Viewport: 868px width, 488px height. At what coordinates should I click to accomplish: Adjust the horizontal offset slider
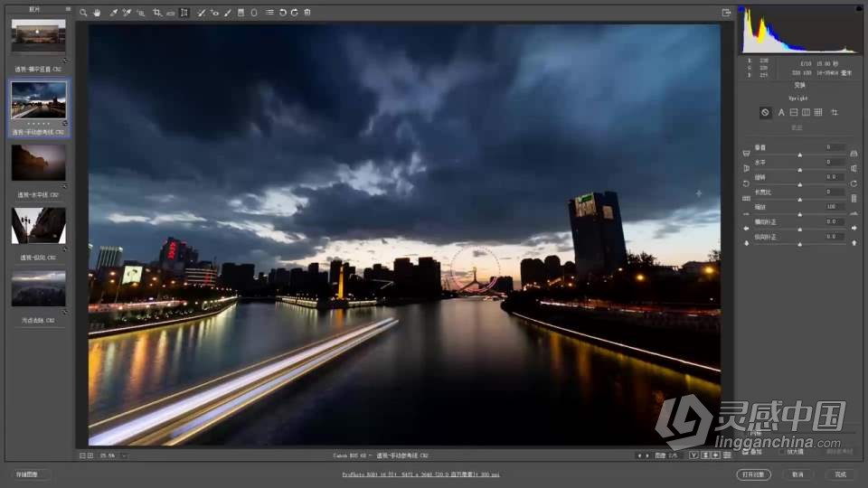coord(800,229)
